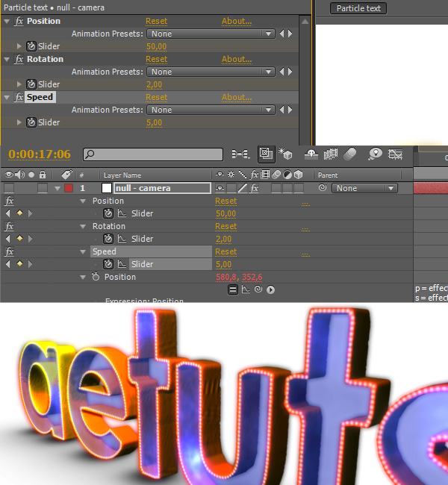The image size is (448, 485).
Task: Go to next animation preset for Rotation
Action: point(290,72)
